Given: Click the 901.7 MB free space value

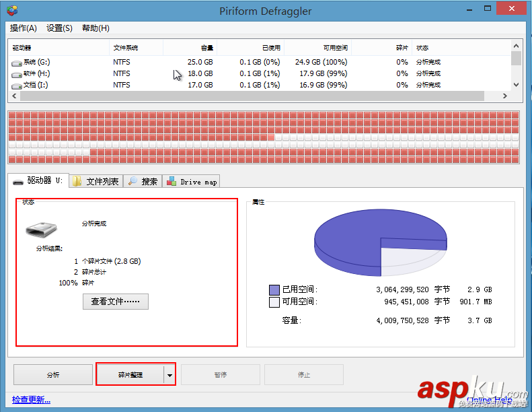Looking at the screenshot, I should click(x=476, y=302).
